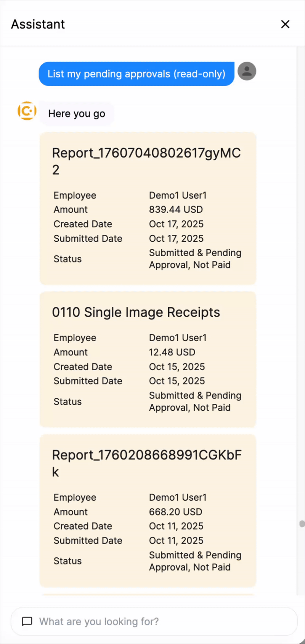Click the blue 'List my pending approvals' message
The width and height of the screenshot is (305, 644).
tap(136, 74)
